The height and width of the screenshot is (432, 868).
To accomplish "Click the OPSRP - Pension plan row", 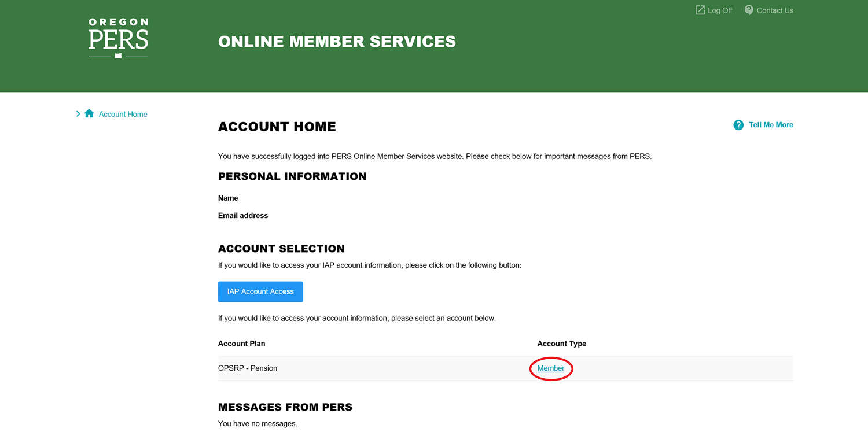I will 248,368.
